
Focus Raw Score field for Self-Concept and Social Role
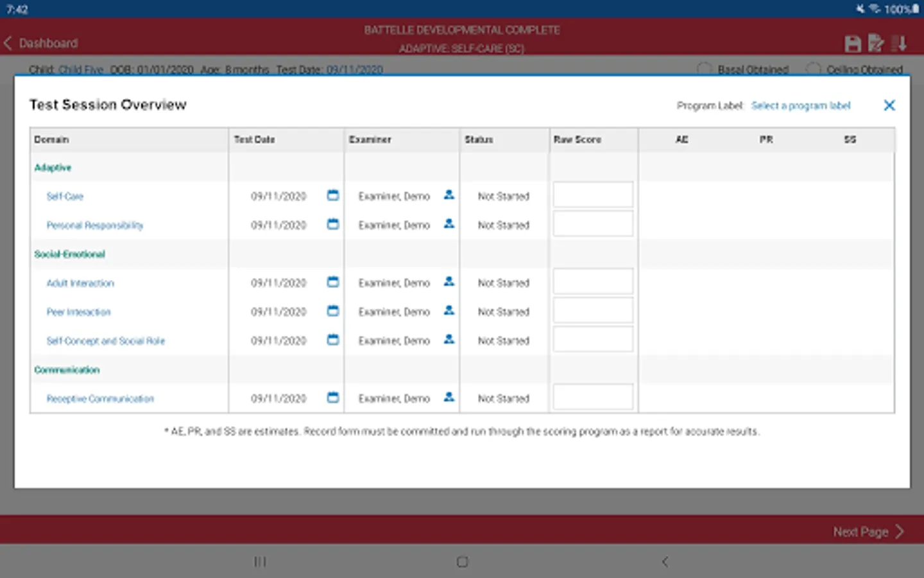(x=593, y=339)
